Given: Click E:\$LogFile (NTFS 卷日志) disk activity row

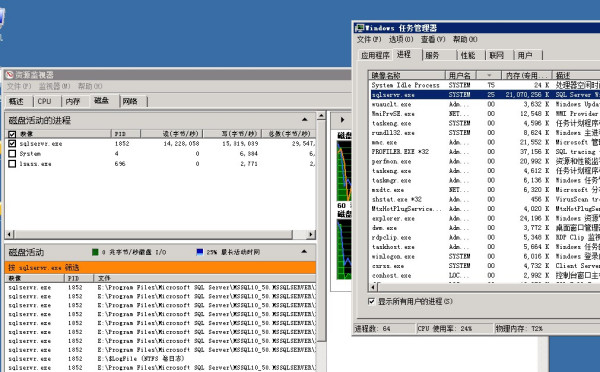Looking at the screenshot, I should pyautogui.click(x=160, y=359).
